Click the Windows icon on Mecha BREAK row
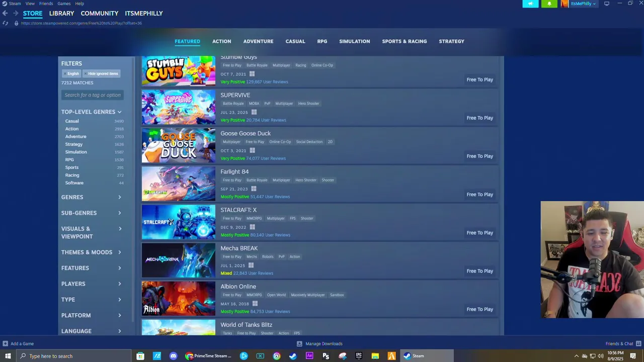The height and width of the screenshot is (362, 644). click(x=251, y=265)
